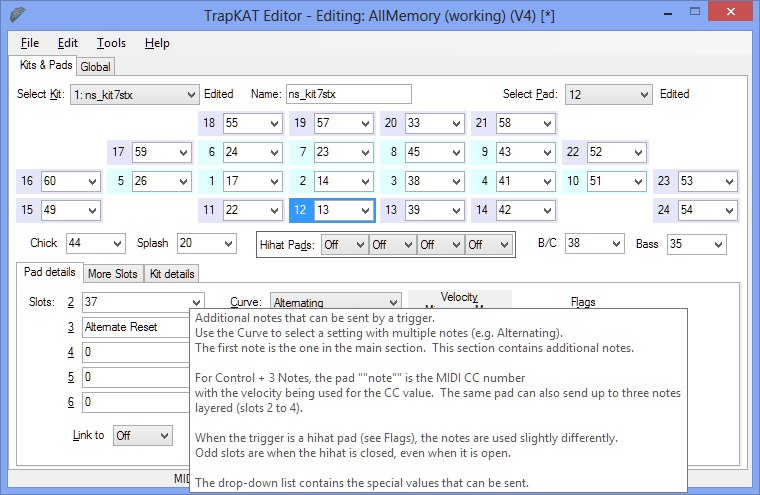Click the Slot 3 Alternate Reset field
This screenshot has width=760, height=495.
pyautogui.click(x=136, y=327)
